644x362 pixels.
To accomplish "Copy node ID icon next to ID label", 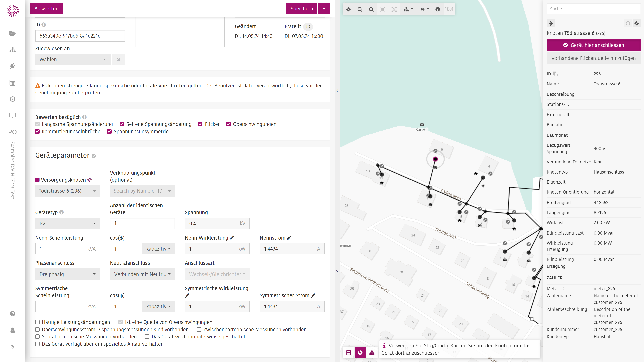I will (555, 74).
